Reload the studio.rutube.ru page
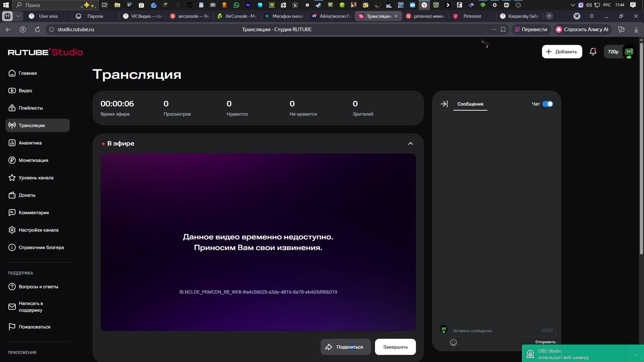 pyautogui.click(x=38, y=29)
